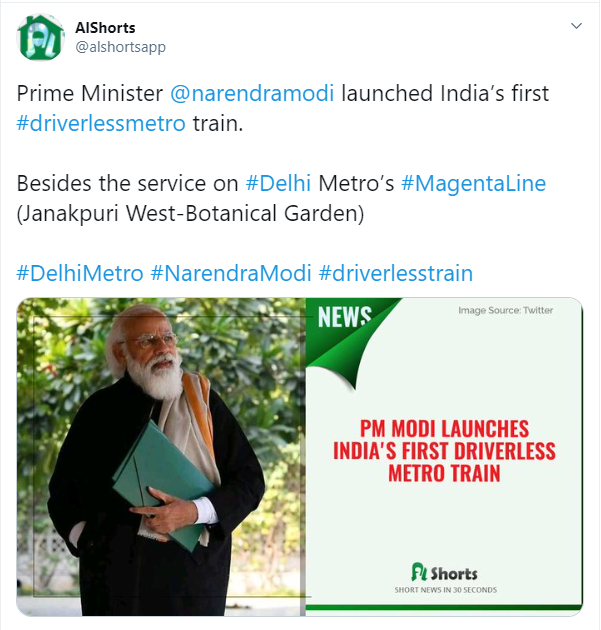Viewport: 601px width, 630px height.
Task: Expand the tweet options chevron
Action: coord(576,26)
